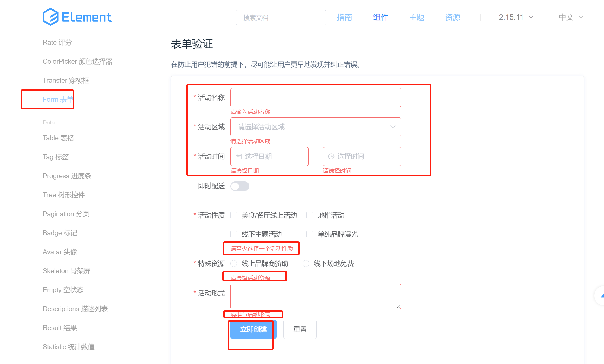604x364 pixels.
Task: Click the clock icon in time picker
Action: (x=331, y=157)
